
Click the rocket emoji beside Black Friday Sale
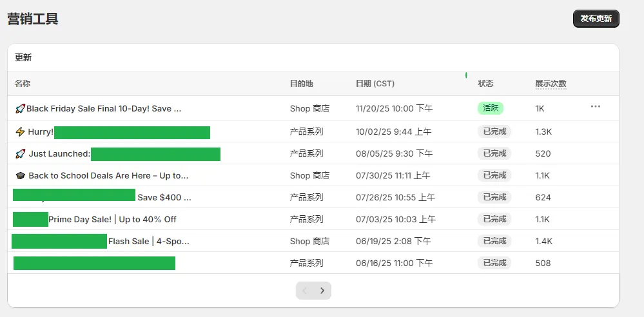point(20,109)
